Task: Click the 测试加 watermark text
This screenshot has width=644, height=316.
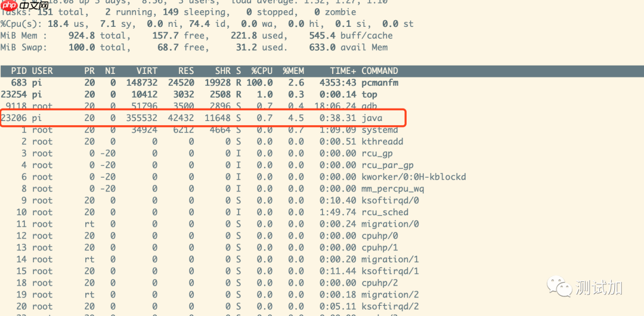Action: click(599, 287)
